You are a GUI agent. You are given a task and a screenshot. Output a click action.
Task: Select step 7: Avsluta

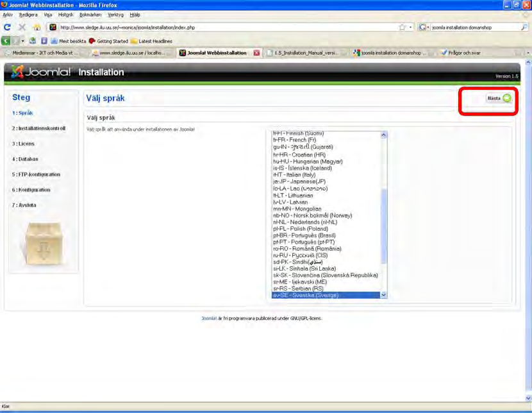point(24,205)
